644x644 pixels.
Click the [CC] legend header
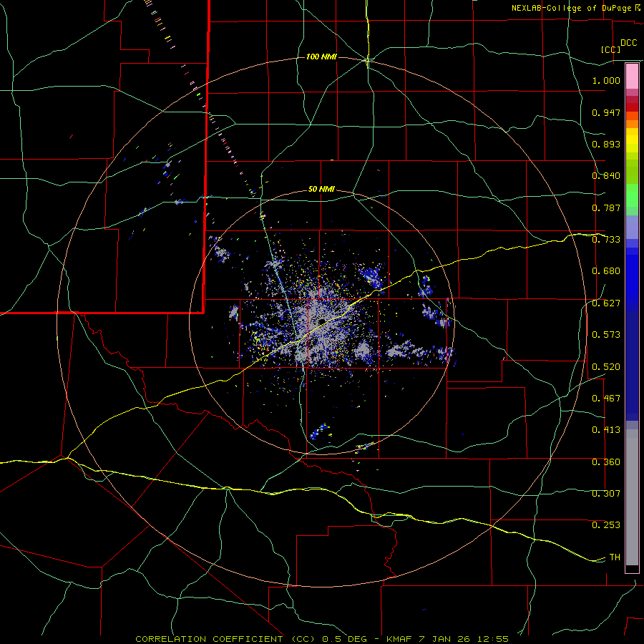611,49
